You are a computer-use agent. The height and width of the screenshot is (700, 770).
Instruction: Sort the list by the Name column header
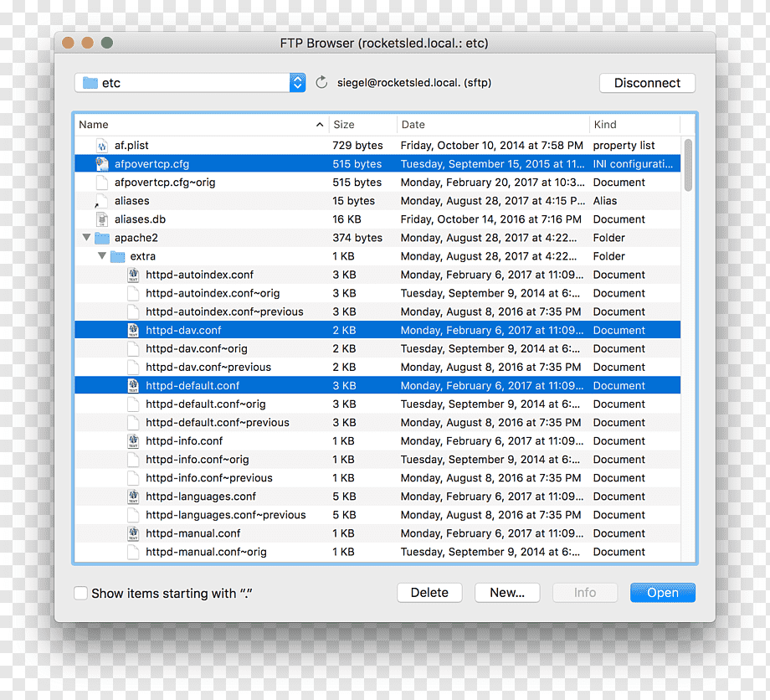click(x=202, y=125)
